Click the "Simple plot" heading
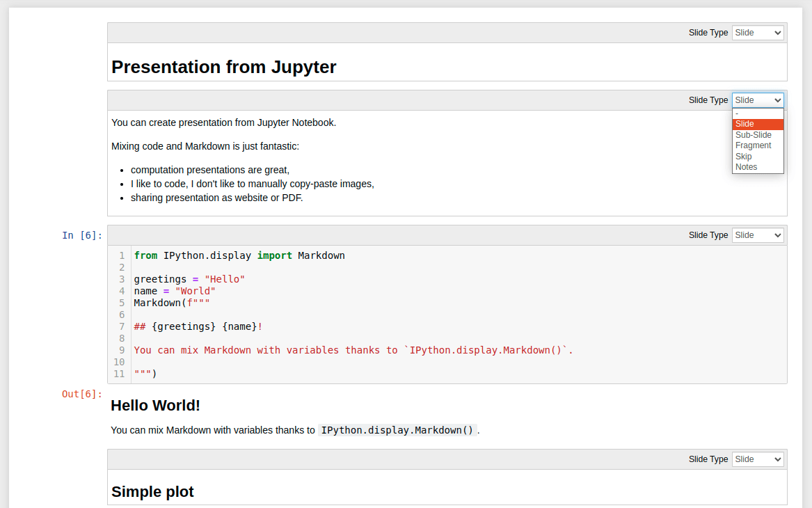The width and height of the screenshot is (812, 508). click(x=152, y=491)
